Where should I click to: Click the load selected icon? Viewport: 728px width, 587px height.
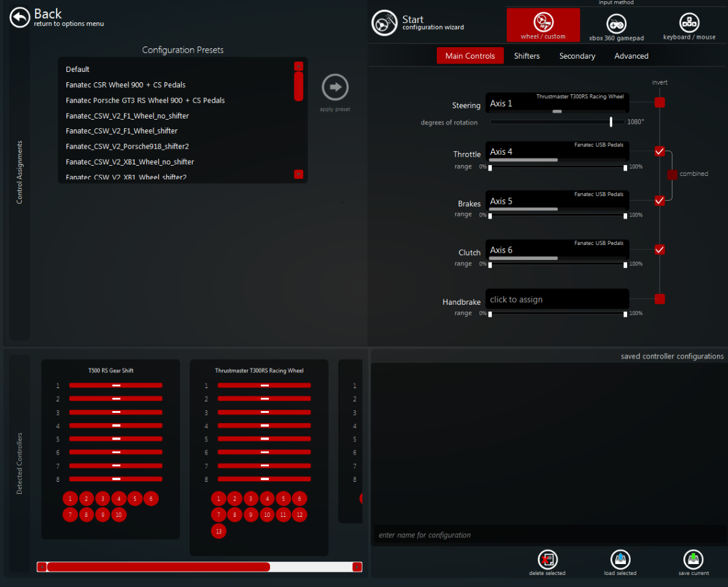tap(620, 559)
